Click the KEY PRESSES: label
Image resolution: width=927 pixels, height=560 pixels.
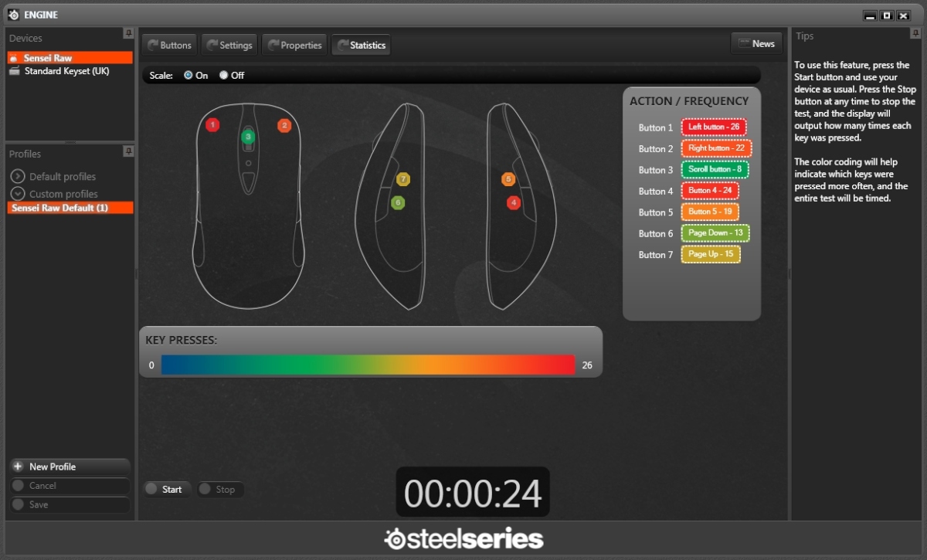click(x=182, y=340)
